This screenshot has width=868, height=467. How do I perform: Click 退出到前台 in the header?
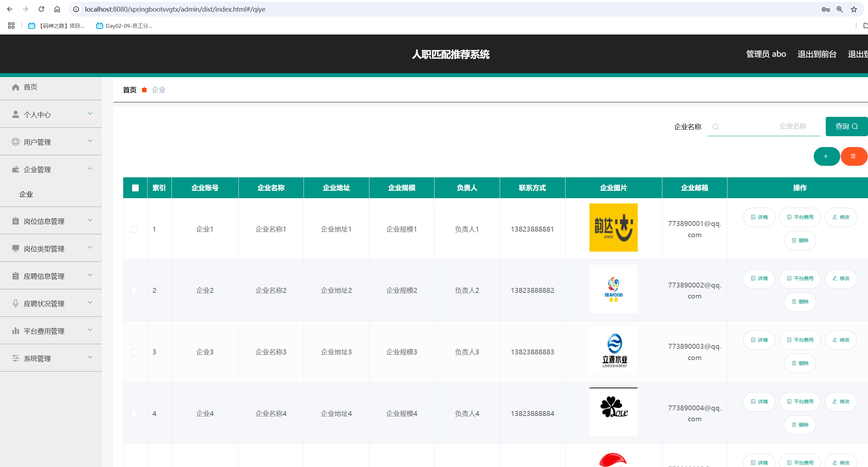pos(817,54)
